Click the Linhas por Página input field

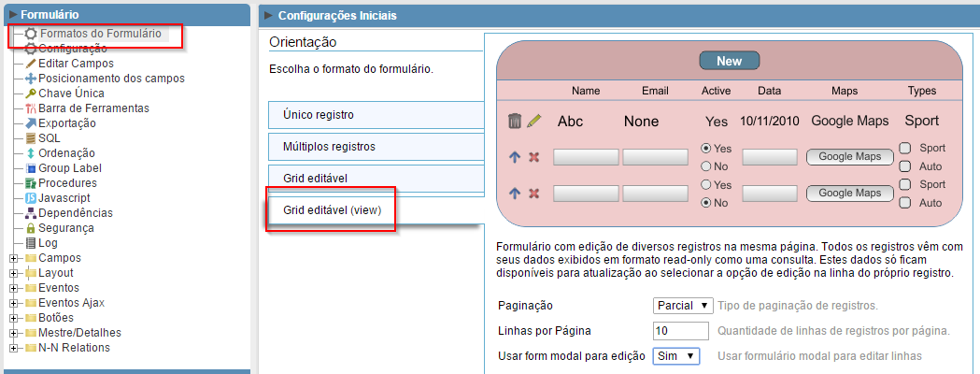point(681,331)
